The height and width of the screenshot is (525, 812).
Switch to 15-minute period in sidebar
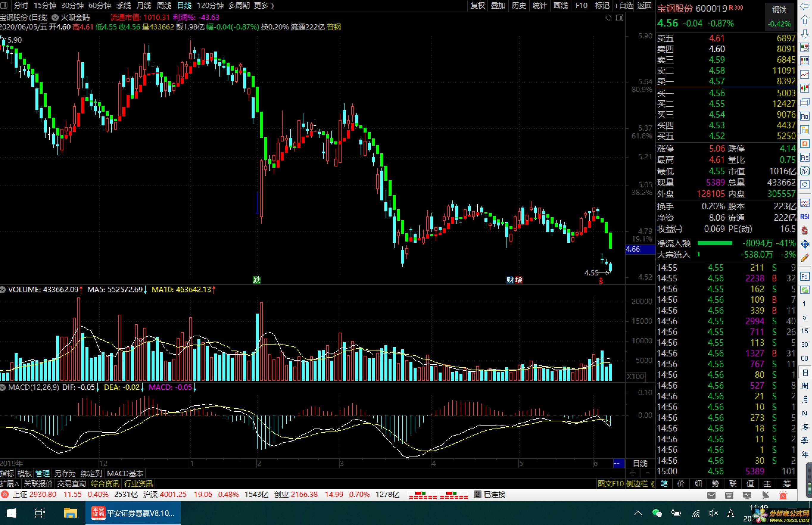click(x=804, y=331)
